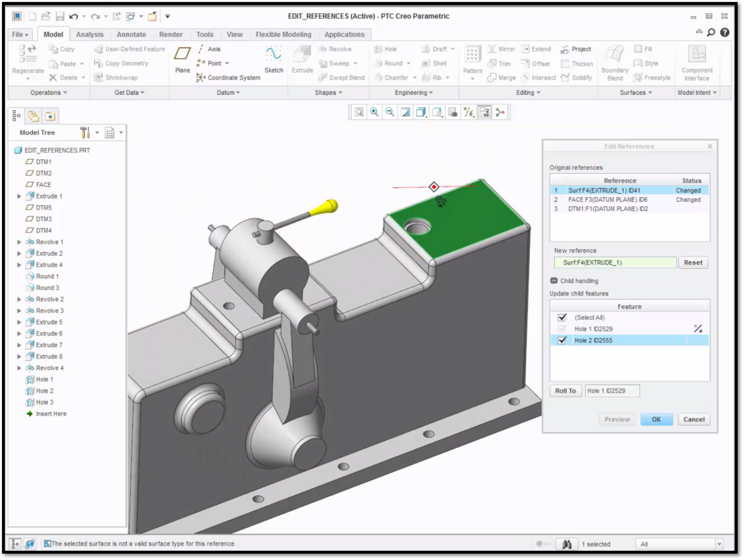Select the Plane datum tool
This screenshot has height=560, width=744.
point(182,60)
